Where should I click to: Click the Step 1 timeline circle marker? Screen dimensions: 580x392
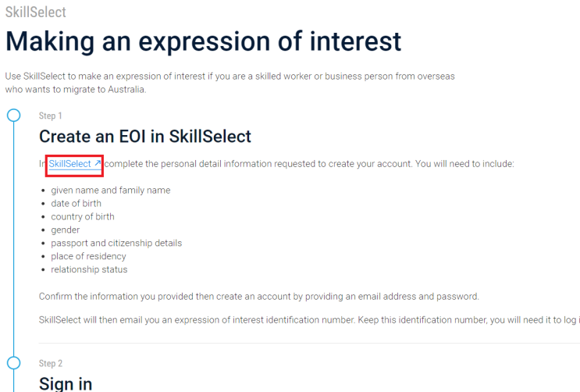click(13, 116)
